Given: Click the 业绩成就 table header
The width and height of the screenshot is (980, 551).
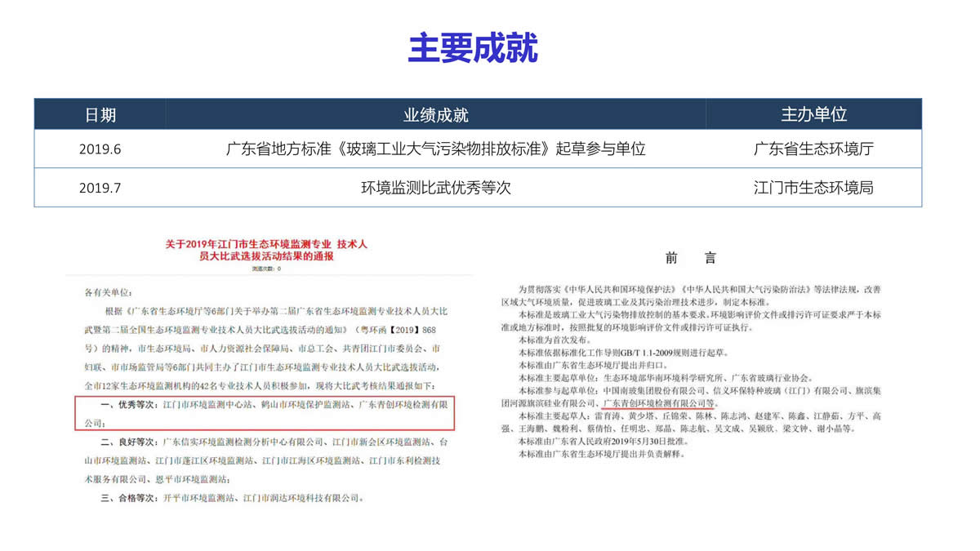Looking at the screenshot, I should pyautogui.click(x=435, y=115).
